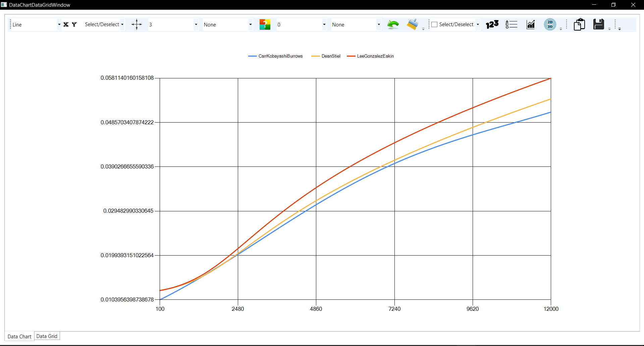Open the first None dropdown
This screenshot has height=346, width=644.
coord(250,24)
